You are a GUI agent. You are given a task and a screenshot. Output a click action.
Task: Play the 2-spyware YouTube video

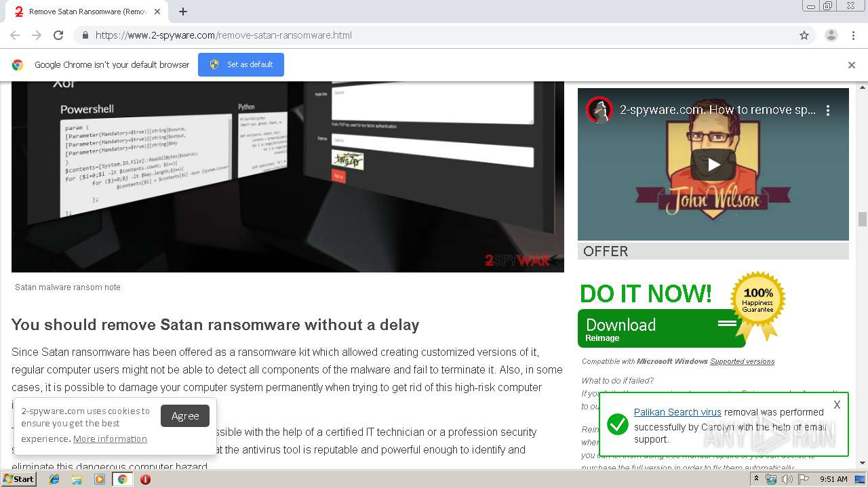pyautogui.click(x=713, y=165)
